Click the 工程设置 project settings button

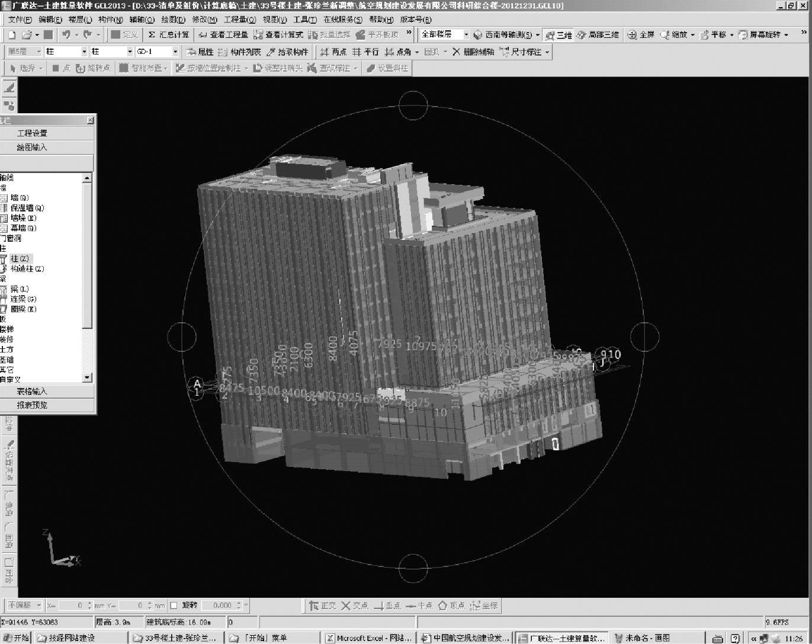[47, 133]
